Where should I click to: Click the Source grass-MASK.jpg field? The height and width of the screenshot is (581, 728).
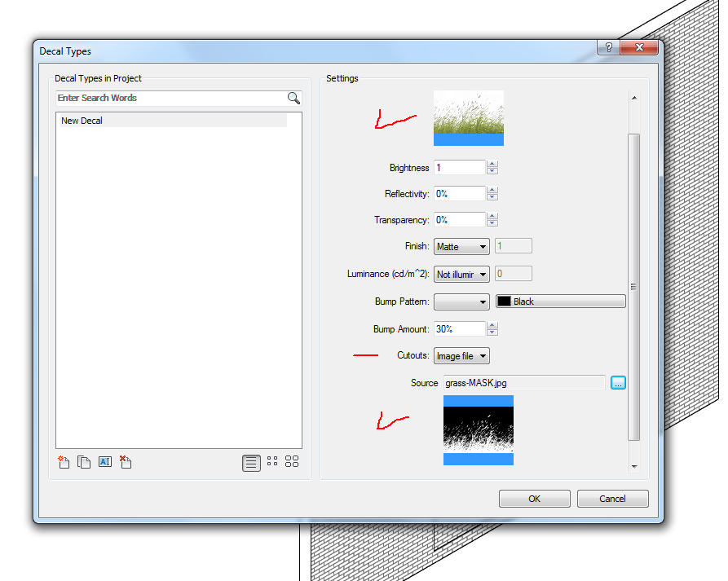[x=524, y=383]
